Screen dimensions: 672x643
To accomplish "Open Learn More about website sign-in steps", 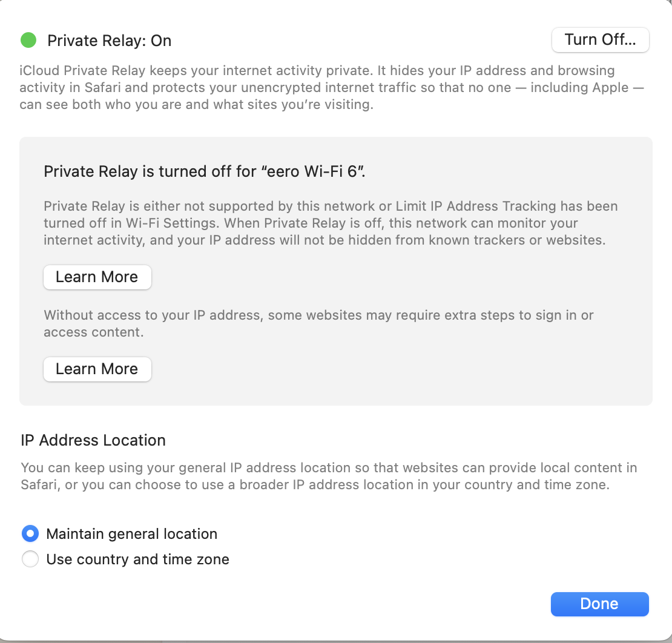I will pos(97,369).
